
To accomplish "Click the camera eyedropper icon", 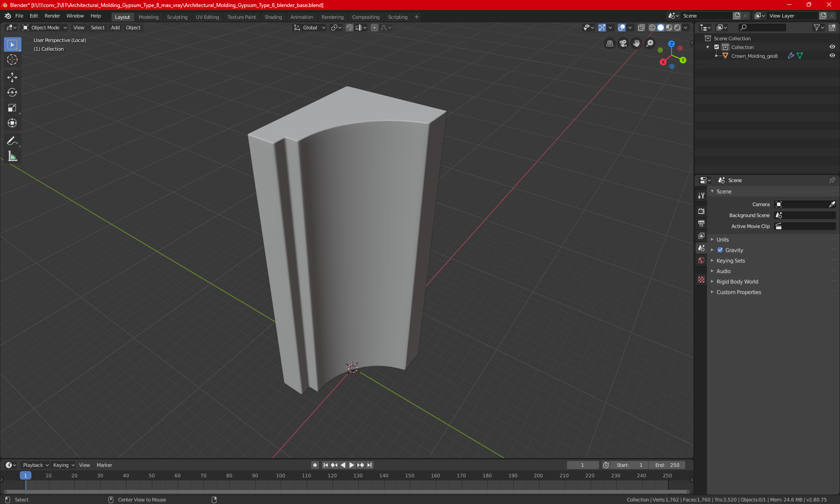I will (832, 204).
